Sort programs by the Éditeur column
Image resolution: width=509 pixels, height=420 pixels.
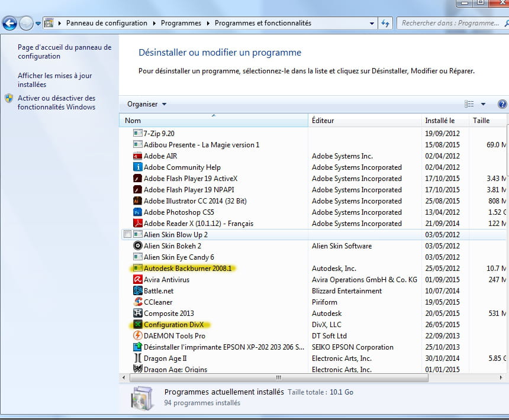tap(365, 120)
